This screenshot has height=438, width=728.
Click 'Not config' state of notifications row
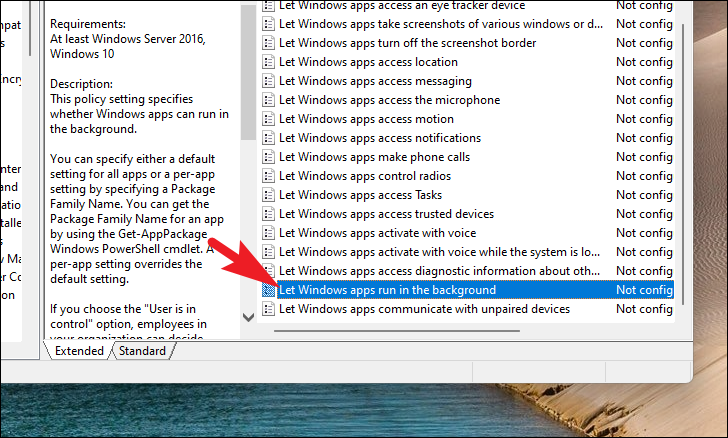point(644,138)
